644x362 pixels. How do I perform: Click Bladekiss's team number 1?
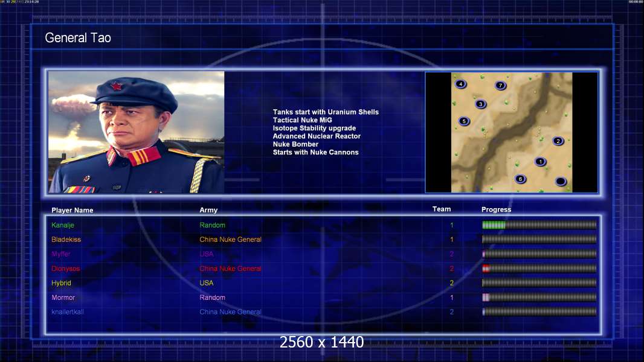[x=452, y=240]
